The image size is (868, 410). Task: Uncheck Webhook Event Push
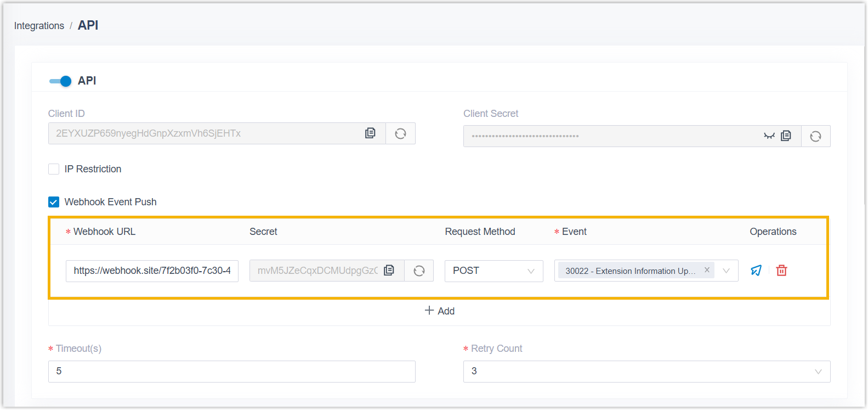(54, 202)
